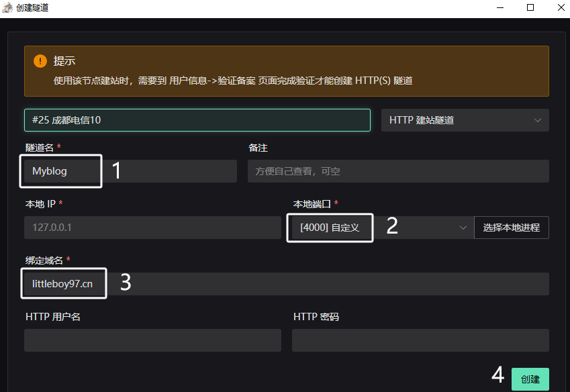
Task: Minimize the 创建隧道 window
Action: (500, 7)
